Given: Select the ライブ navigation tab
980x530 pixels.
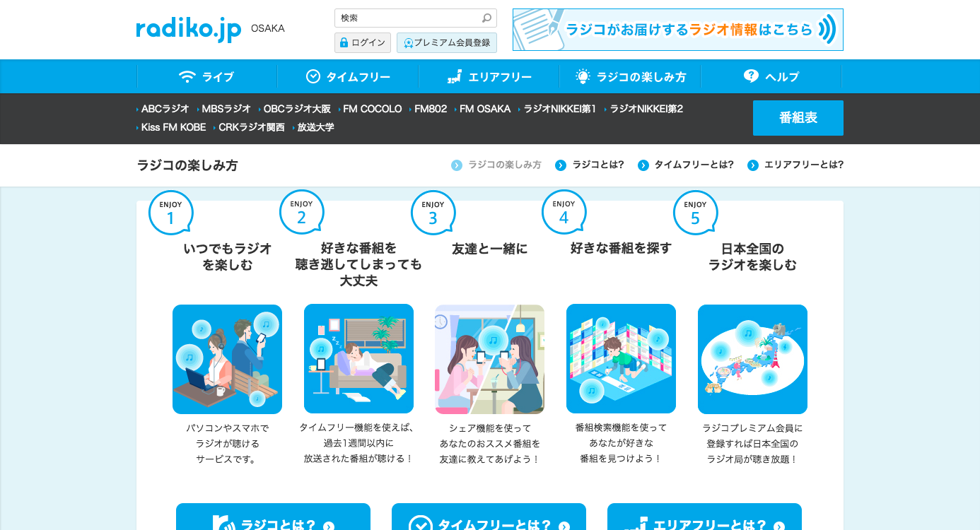Looking at the screenshot, I should click(206, 76).
